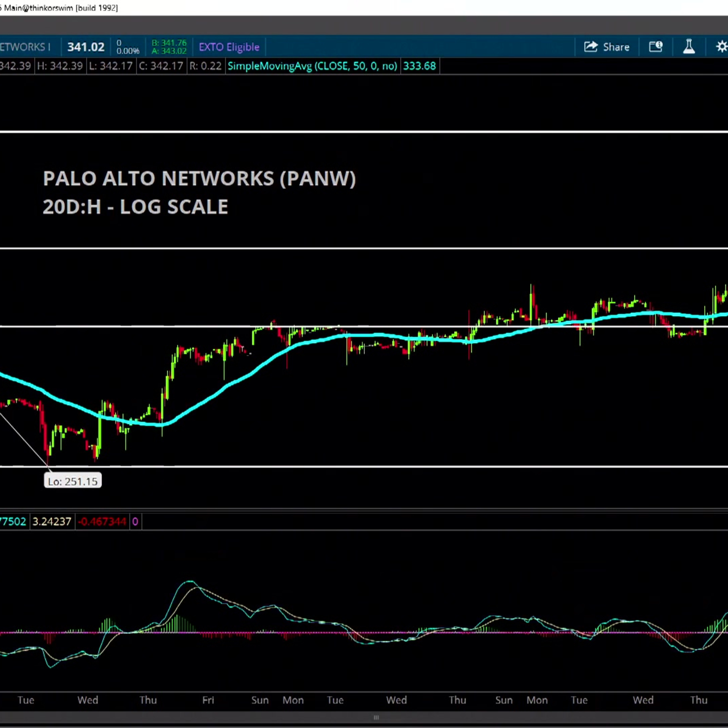
Task: Click the magenta zero line value
Action: [x=135, y=521]
